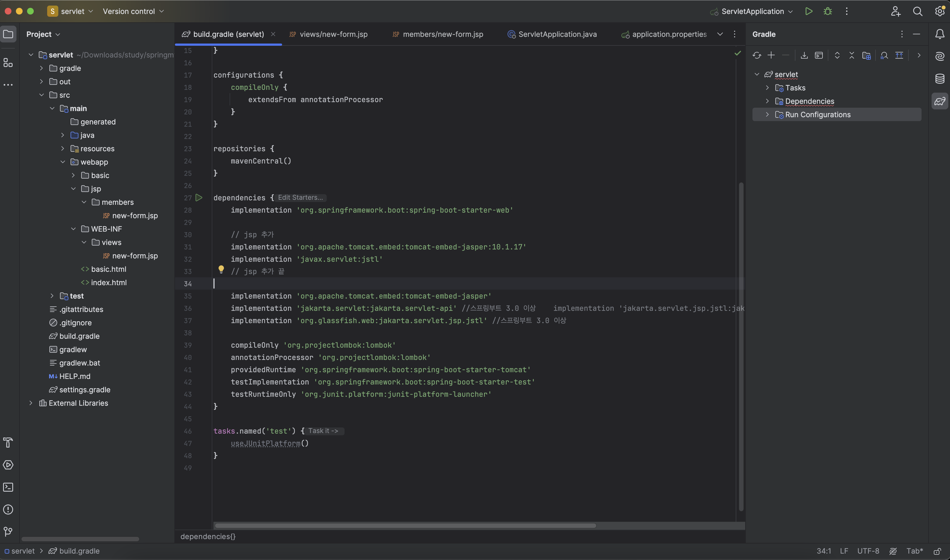Image resolution: width=950 pixels, height=560 pixels.
Task: Click the yellow intention lightbulb on line 33
Action: [221, 270]
